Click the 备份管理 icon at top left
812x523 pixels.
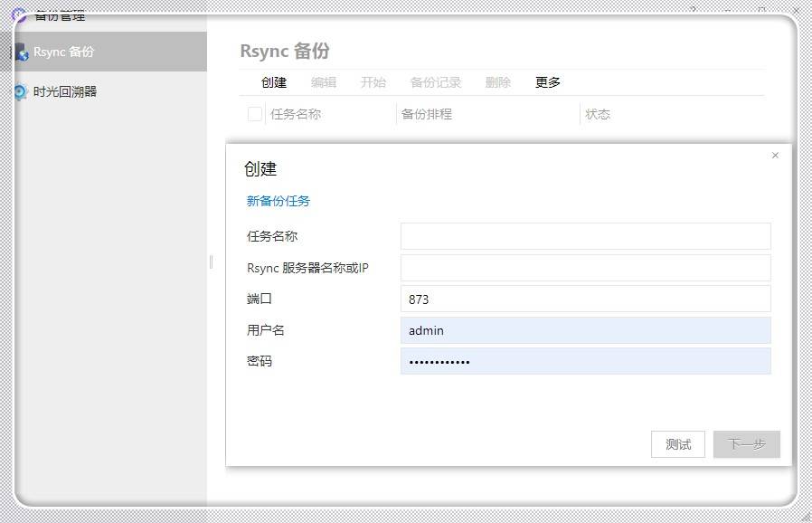tap(18, 15)
